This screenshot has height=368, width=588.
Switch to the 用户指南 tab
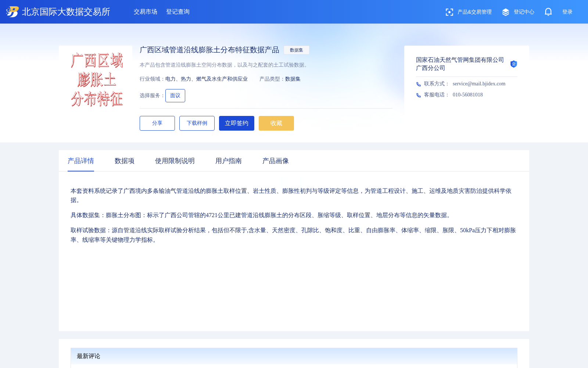coord(229,161)
